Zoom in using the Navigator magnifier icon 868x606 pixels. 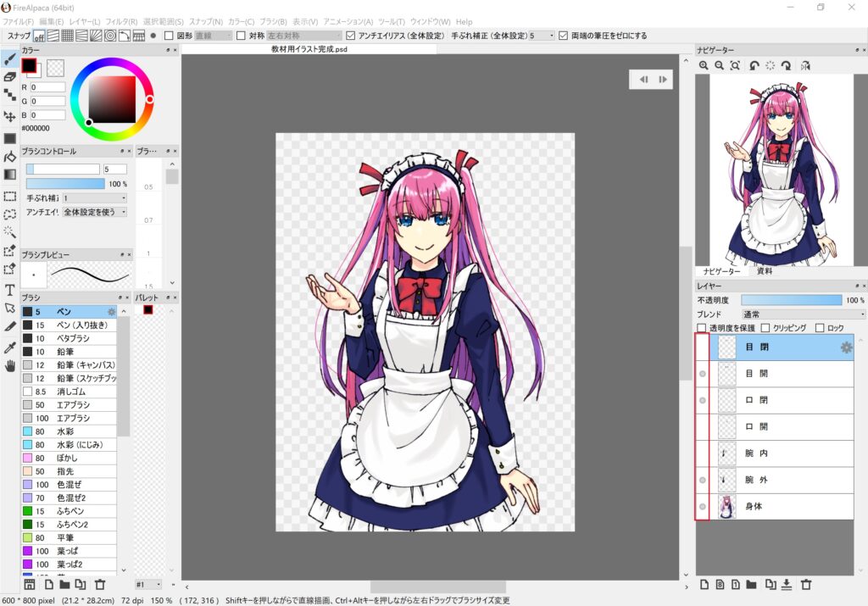[704, 65]
